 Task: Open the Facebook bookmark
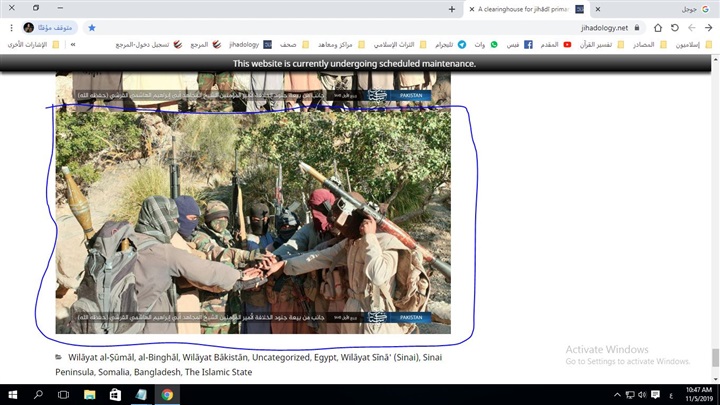point(523,45)
